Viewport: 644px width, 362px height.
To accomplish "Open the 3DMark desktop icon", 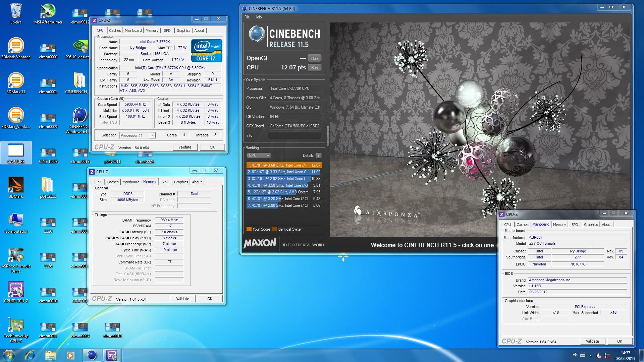I will (x=16, y=188).
